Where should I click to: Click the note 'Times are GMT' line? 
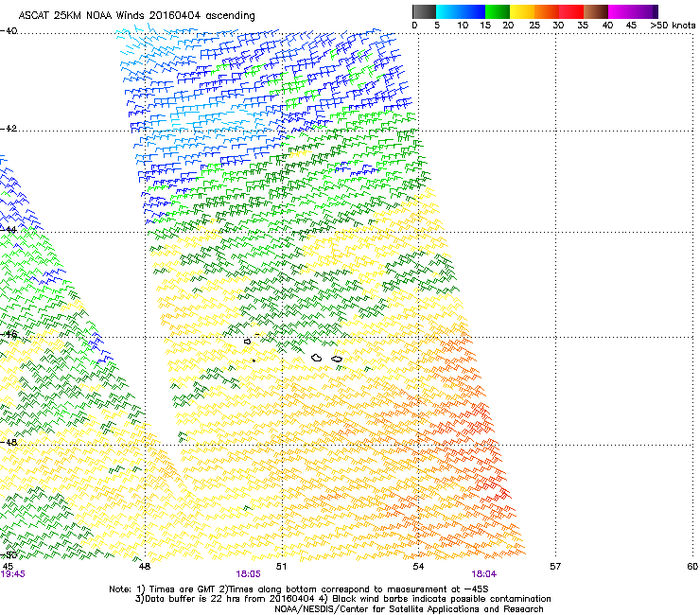point(299,589)
